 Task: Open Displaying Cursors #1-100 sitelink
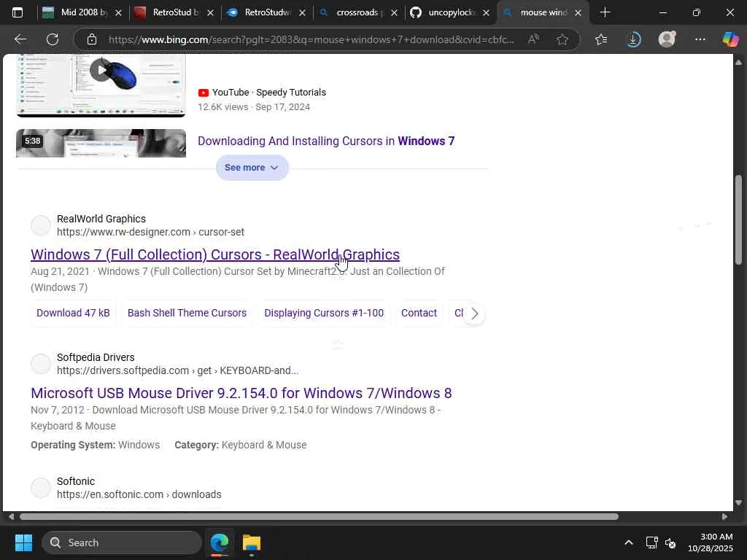point(324,313)
